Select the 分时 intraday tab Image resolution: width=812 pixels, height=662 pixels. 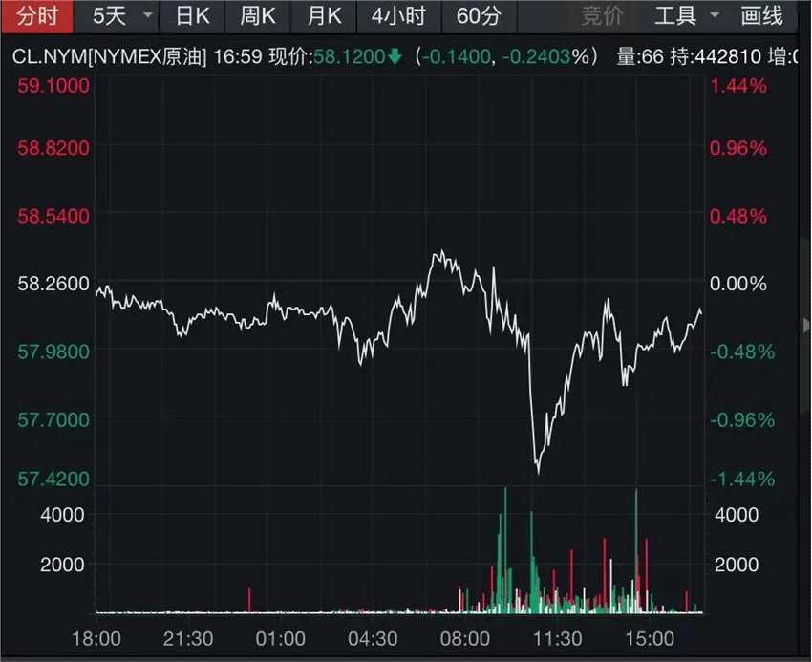(37, 16)
